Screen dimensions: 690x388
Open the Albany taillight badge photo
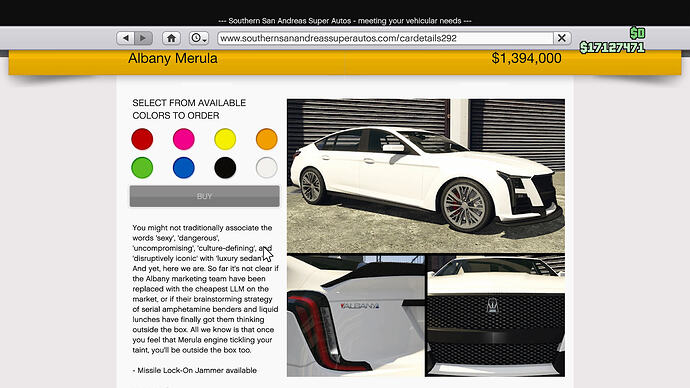tap(356, 315)
